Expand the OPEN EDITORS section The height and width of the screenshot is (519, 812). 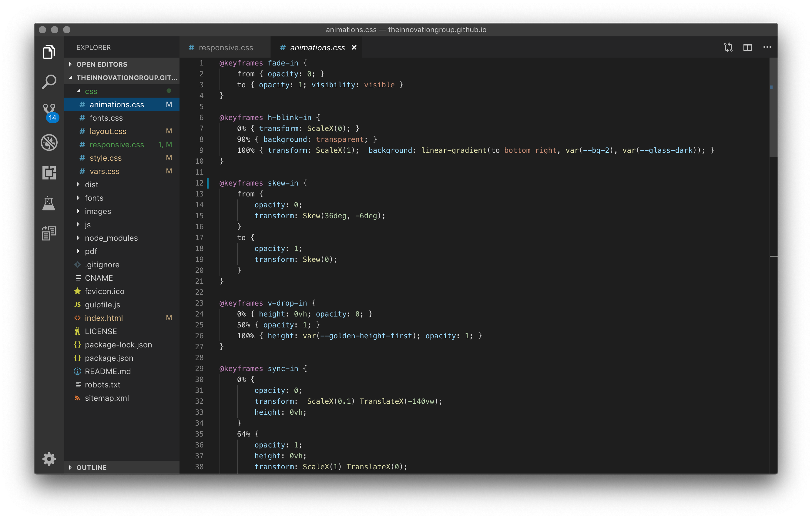pos(102,64)
